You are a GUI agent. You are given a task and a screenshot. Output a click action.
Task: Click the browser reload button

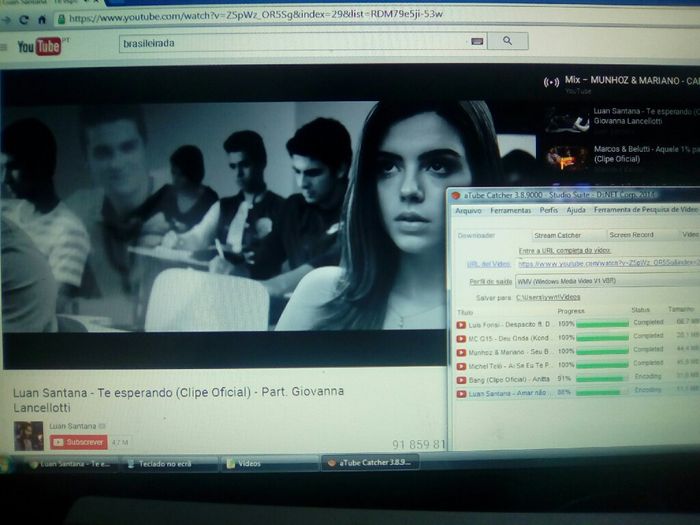pyautogui.click(x=24, y=20)
